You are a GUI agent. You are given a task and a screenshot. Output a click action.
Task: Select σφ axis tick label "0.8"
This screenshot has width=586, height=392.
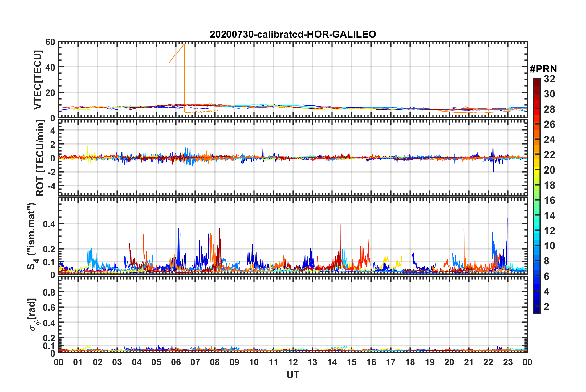point(49,292)
